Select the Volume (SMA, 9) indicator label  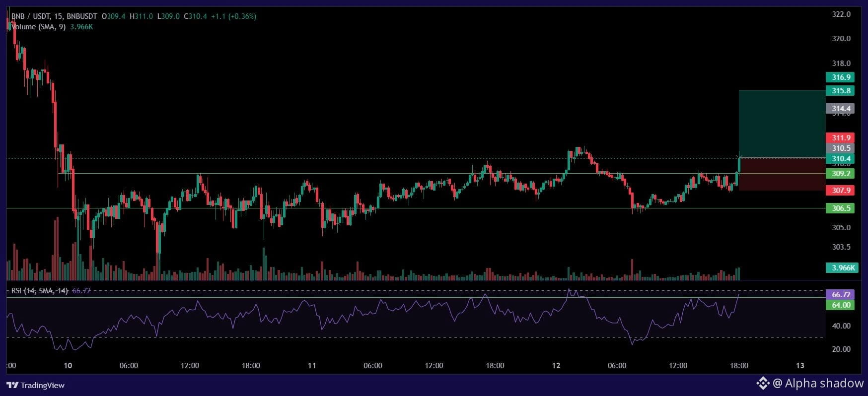click(x=39, y=27)
